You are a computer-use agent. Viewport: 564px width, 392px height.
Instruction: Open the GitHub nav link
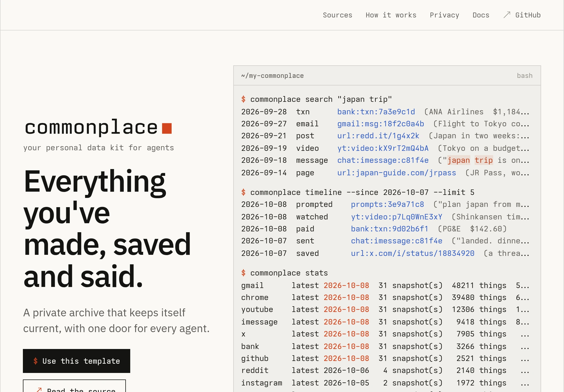[x=528, y=15]
